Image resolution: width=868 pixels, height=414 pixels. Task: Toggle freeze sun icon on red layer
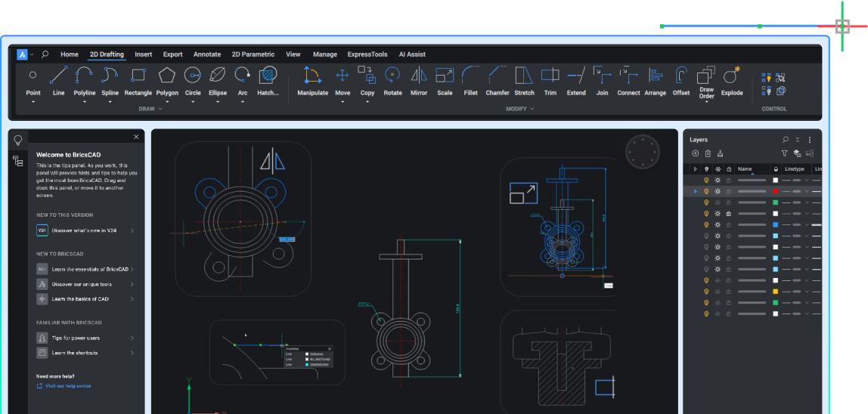tap(718, 191)
